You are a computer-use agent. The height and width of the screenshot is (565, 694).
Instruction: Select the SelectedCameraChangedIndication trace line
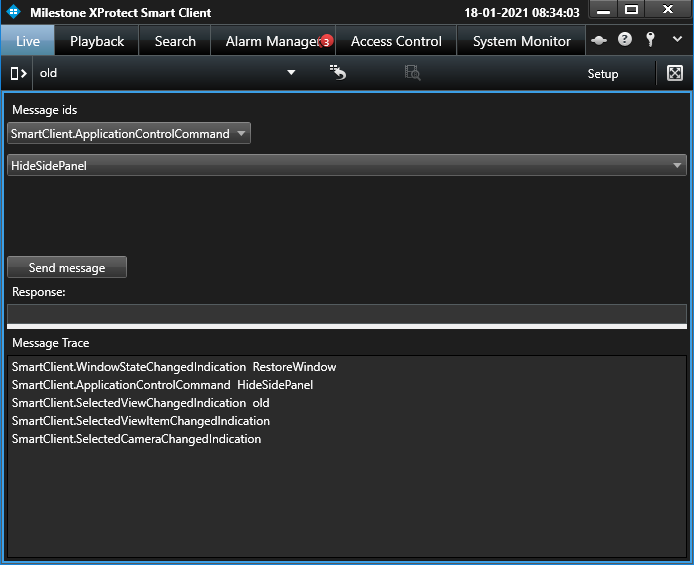tap(136, 439)
